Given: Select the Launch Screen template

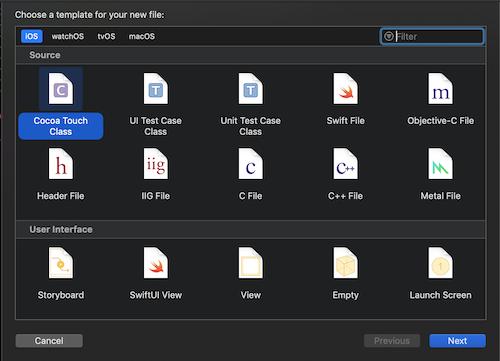Looking at the screenshot, I should click(440, 273).
